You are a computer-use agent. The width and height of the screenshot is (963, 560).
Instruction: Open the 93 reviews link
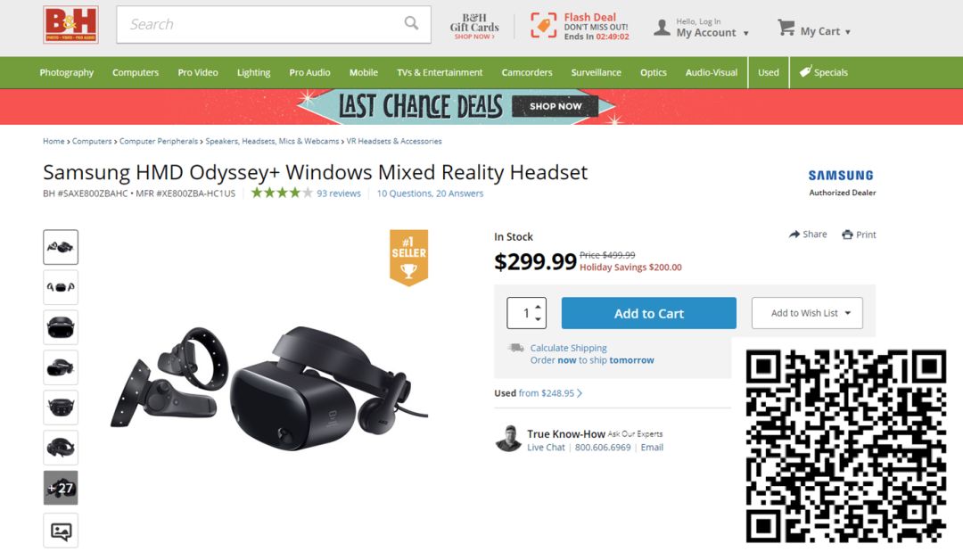tap(339, 194)
